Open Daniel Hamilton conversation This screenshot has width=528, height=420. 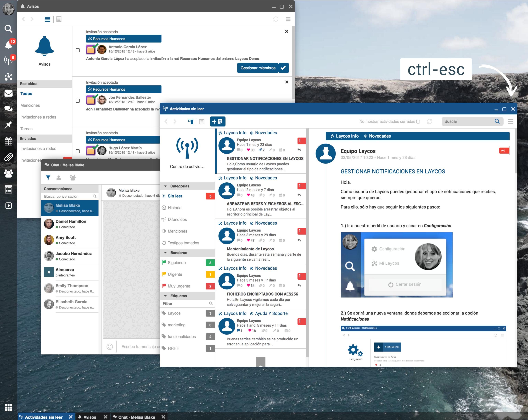70,224
